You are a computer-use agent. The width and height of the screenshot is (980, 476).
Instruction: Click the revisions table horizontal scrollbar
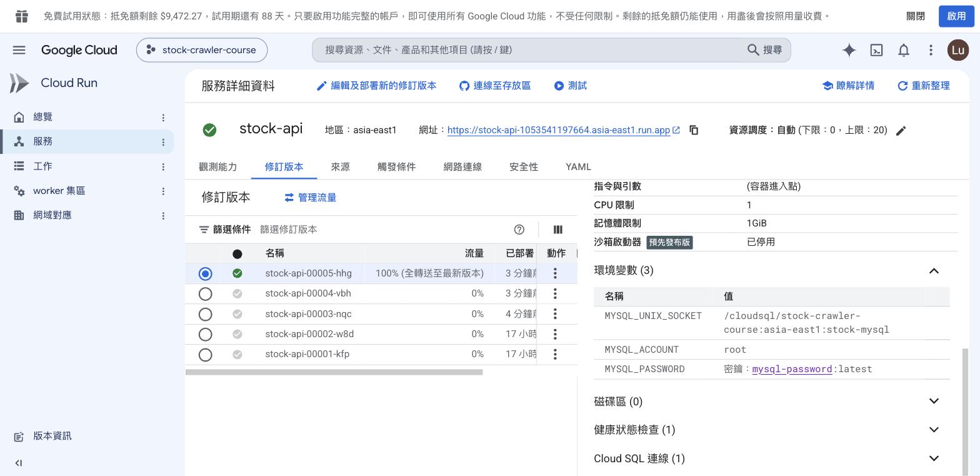point(334,372)
